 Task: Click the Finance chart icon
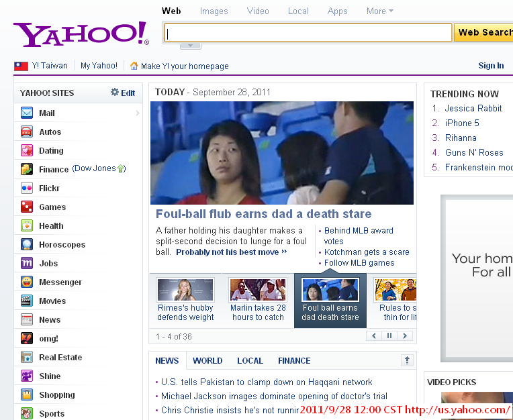pos(27,169)
